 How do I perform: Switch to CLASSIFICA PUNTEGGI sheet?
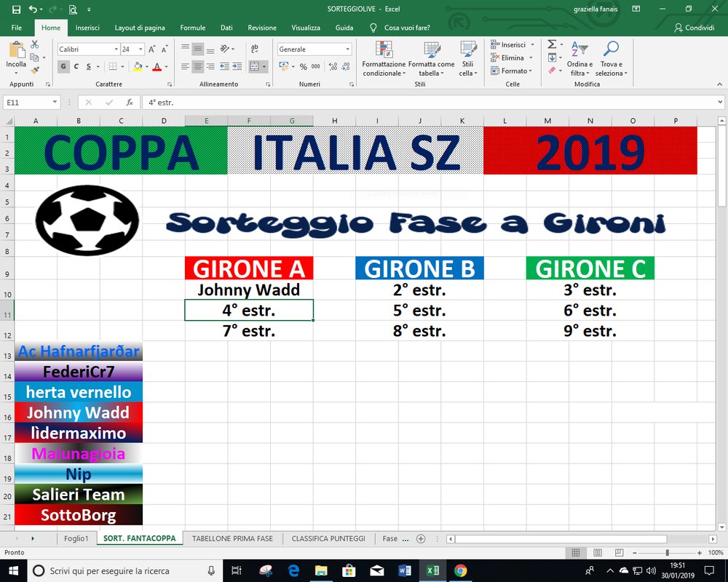coord(328,539)
